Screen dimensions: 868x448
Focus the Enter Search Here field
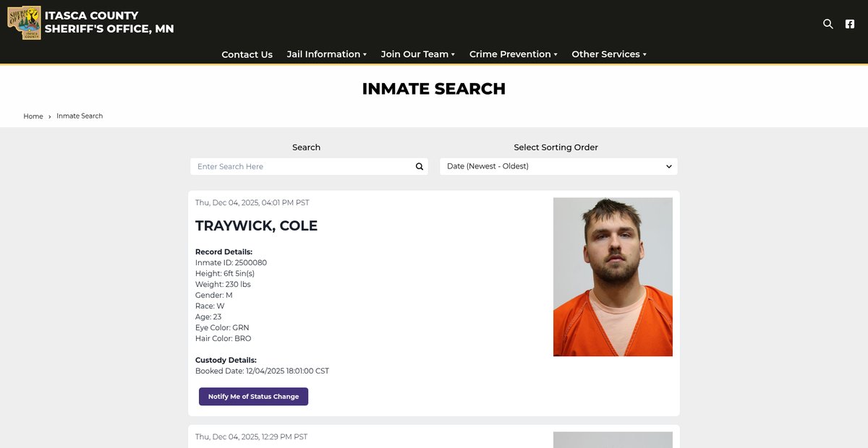click(304, 166)
